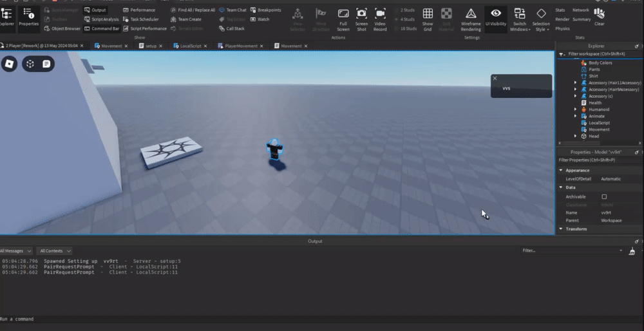Viewport: 644px width, 331px height.
Task: Show Physics stats
Action: click(x=562, y=29)
